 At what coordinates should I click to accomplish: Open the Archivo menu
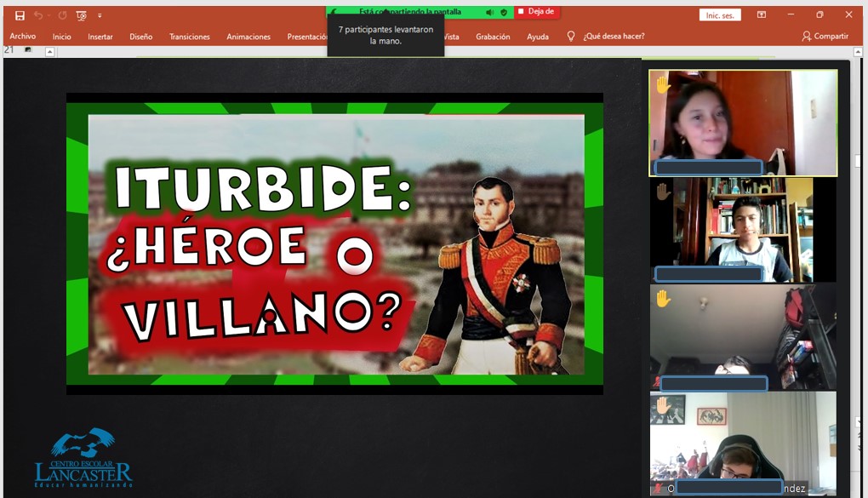click(23, 36)
